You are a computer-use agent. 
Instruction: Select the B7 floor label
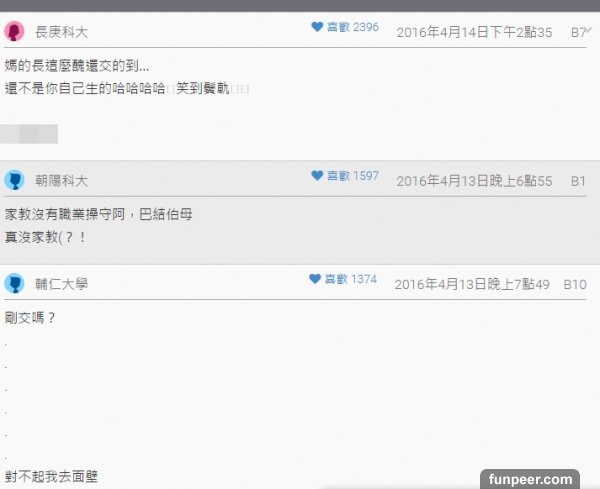[578, 33]
